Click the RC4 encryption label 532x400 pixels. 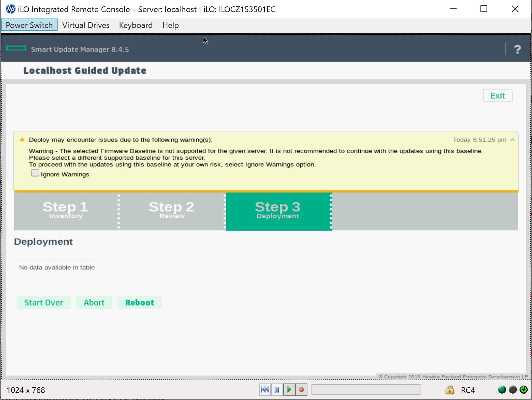click(x=468, y=390)
